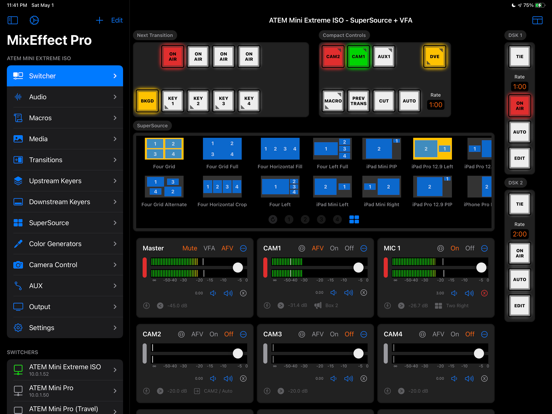Viewport: 552px width, 414px height.
Task: Open CAM1 audio settings circle icon
Action: (302, 248)
